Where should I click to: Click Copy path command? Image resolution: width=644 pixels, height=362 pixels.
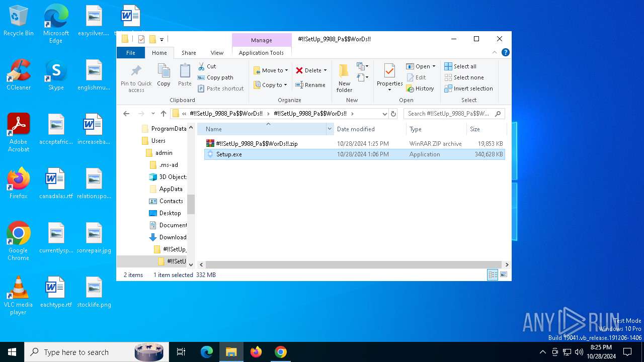click(x=215, y=77)
